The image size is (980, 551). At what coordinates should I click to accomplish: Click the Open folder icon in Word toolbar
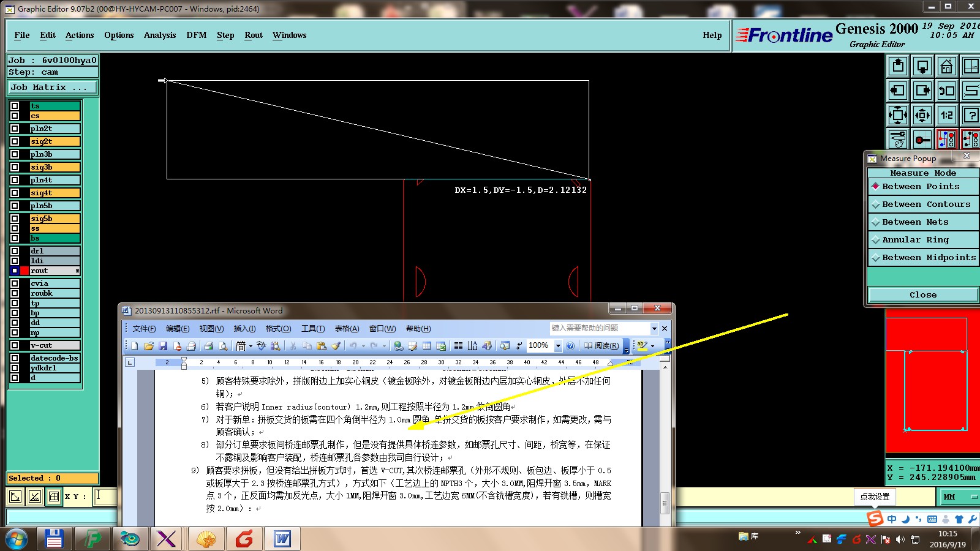coord(148,346)
